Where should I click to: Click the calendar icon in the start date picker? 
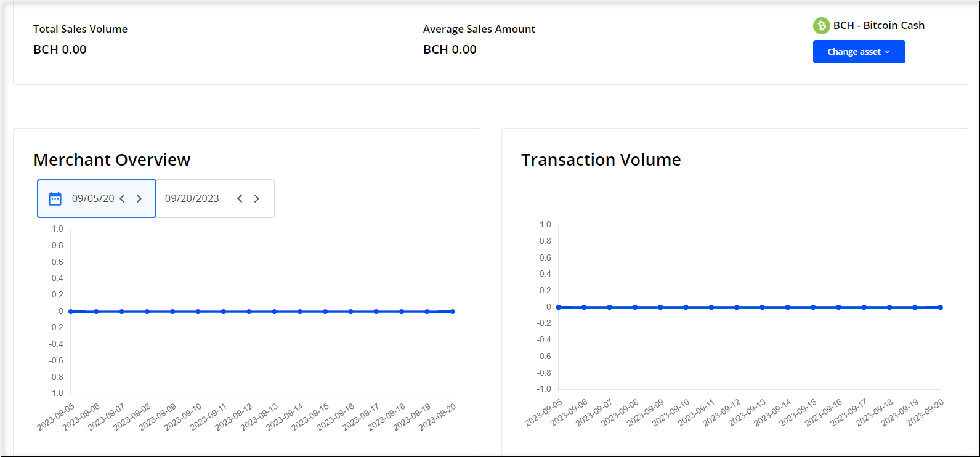(55, 198)
